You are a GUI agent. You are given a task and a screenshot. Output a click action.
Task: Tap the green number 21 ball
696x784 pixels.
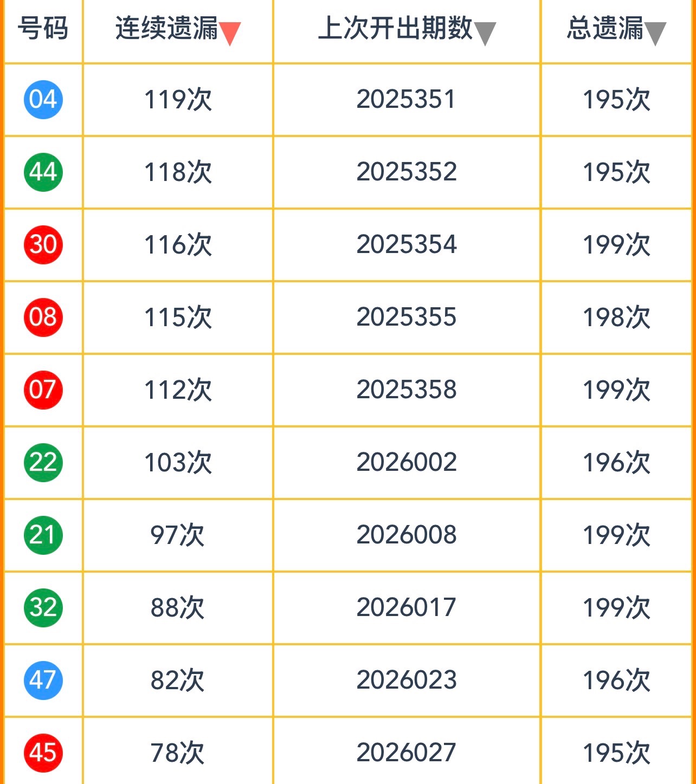(43, 535)
